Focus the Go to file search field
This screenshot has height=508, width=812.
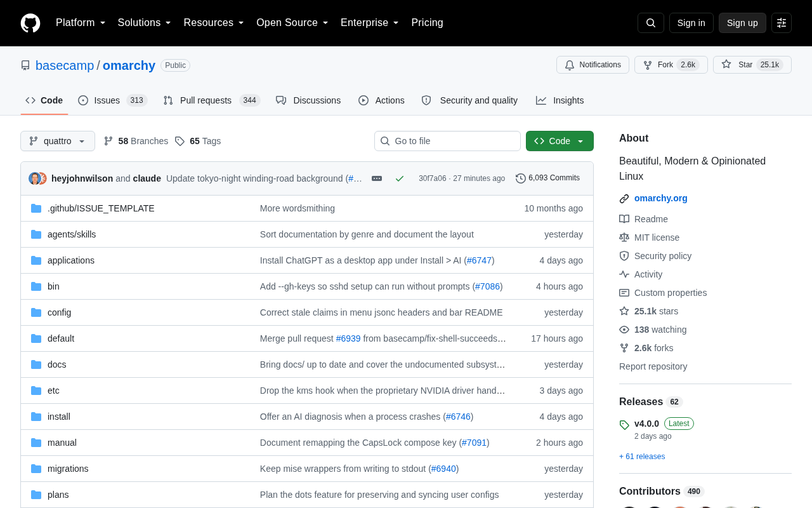click(447, 141)
